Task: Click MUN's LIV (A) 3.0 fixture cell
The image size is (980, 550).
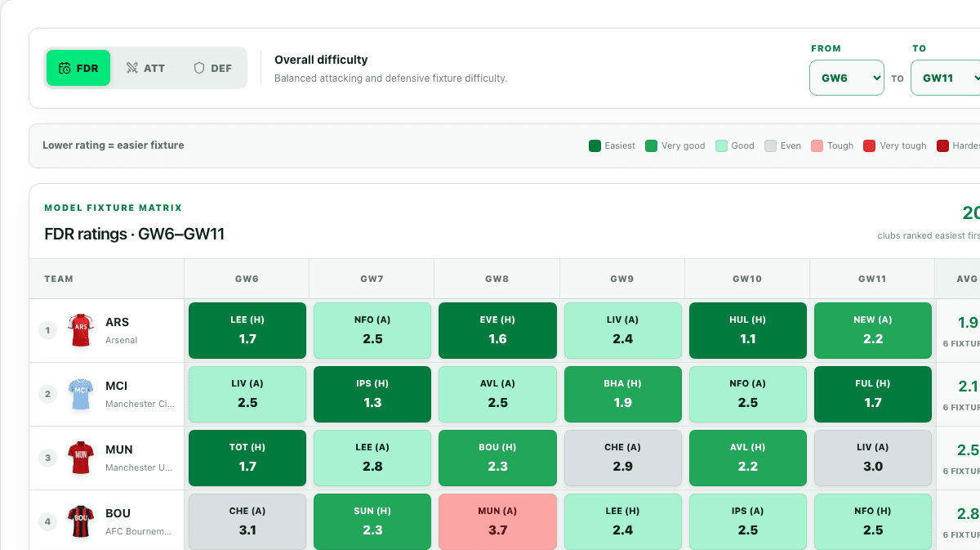Action: tap(873, 458)
